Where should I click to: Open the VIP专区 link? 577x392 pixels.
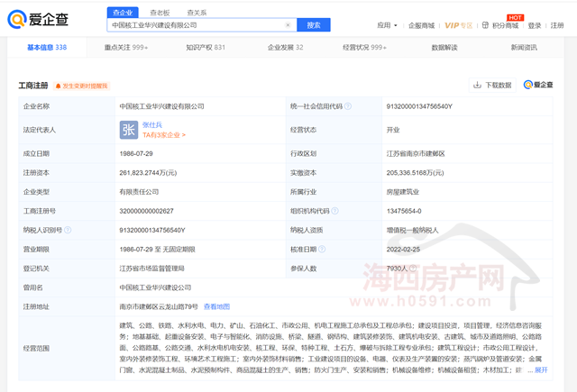point(458,25)
